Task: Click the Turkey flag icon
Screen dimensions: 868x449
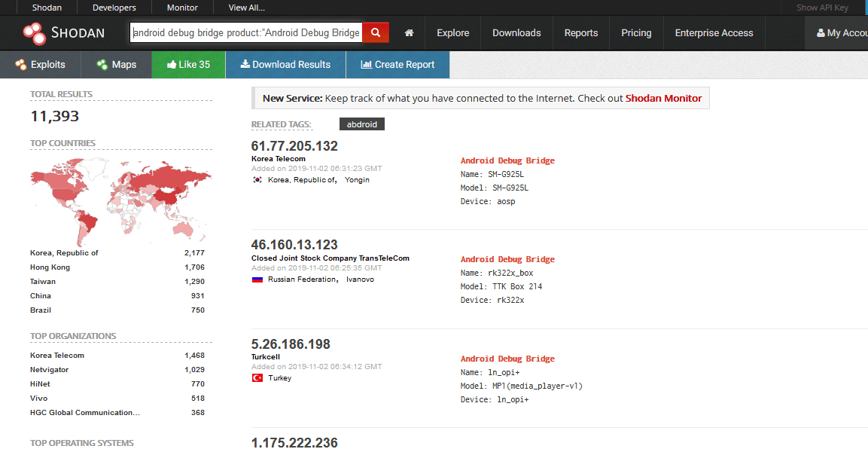Action: (x=257, y=378)
